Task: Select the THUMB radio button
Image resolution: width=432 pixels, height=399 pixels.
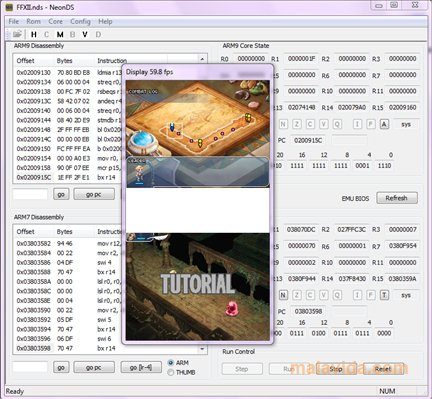Action: 171,372
